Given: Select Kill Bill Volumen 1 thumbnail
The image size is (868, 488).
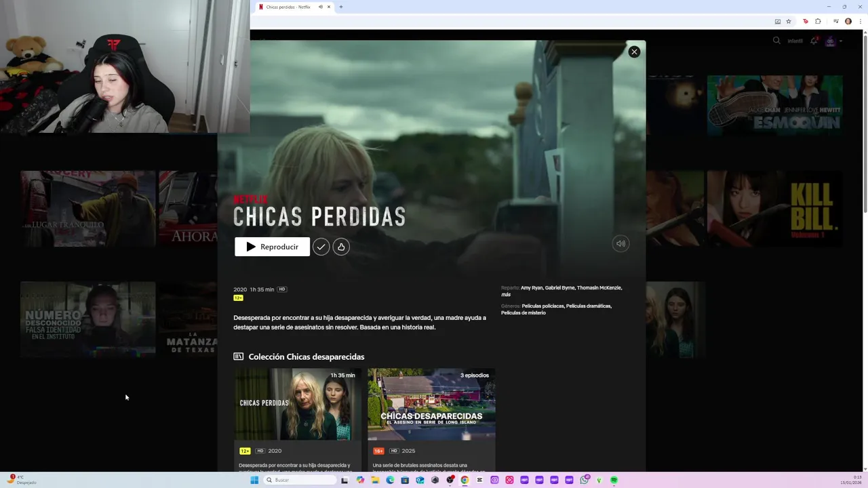Looking at the screenshot, I should point(774,208).
